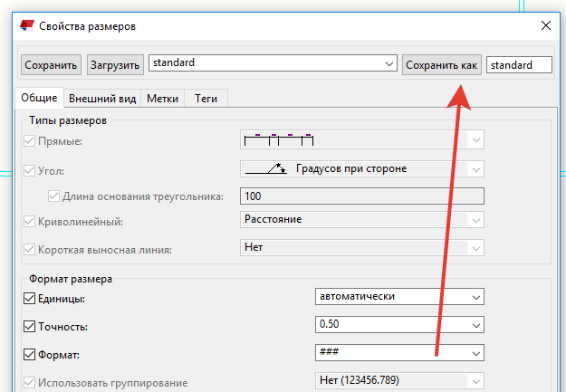Click the Сохранить как button
The height and width of the screenshot is (392, 566).
441,65
